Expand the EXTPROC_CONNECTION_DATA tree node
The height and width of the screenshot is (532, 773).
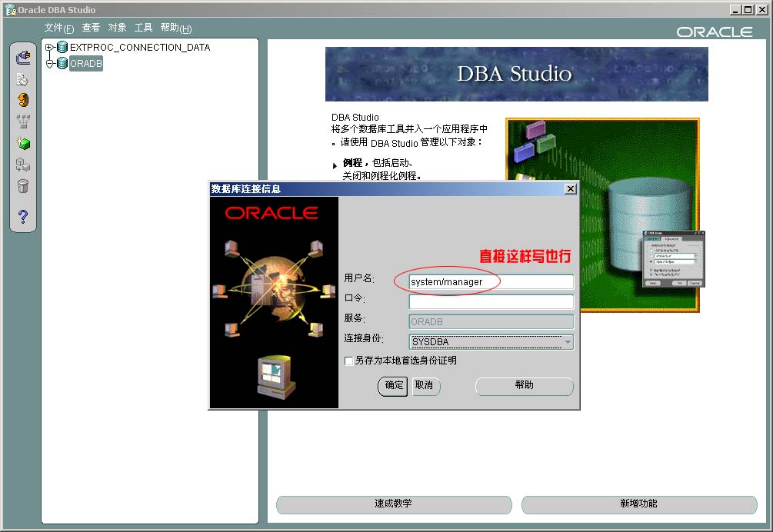click(48, 48)
